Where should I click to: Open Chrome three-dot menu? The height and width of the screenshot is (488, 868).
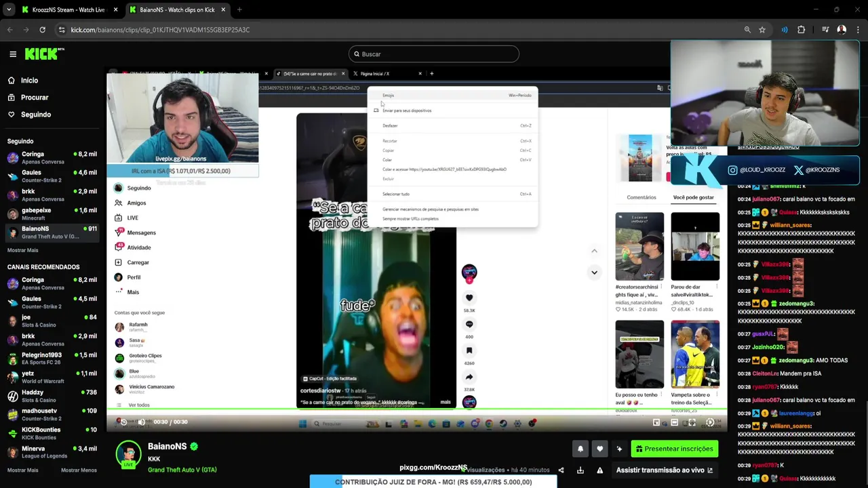coord(858,30)
